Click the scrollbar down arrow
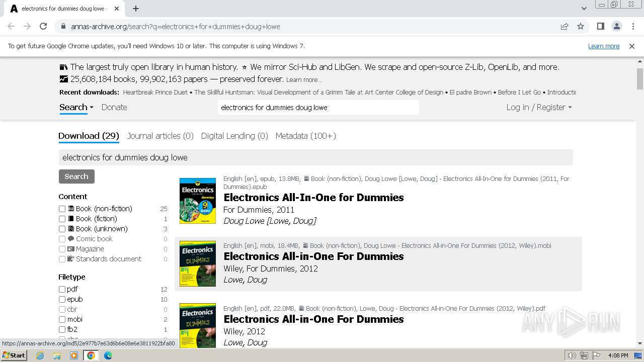This screenshot has height=362, width=644. tap(640, 343)
